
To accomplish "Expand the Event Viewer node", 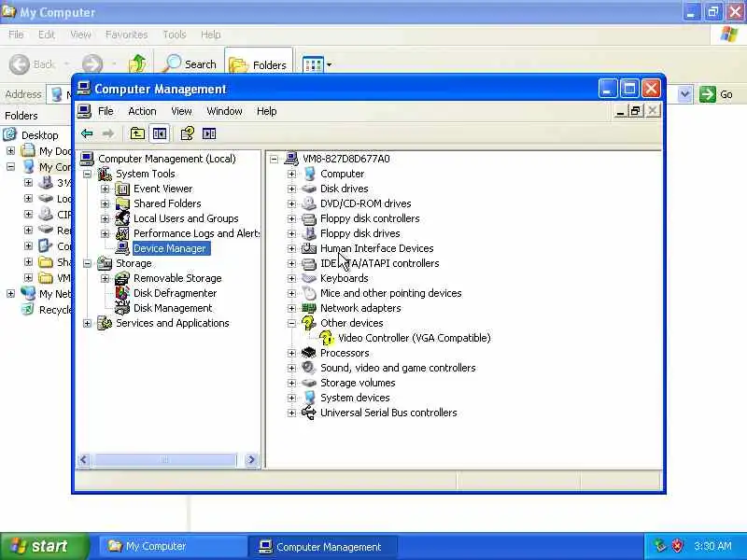I will (105, 189).
